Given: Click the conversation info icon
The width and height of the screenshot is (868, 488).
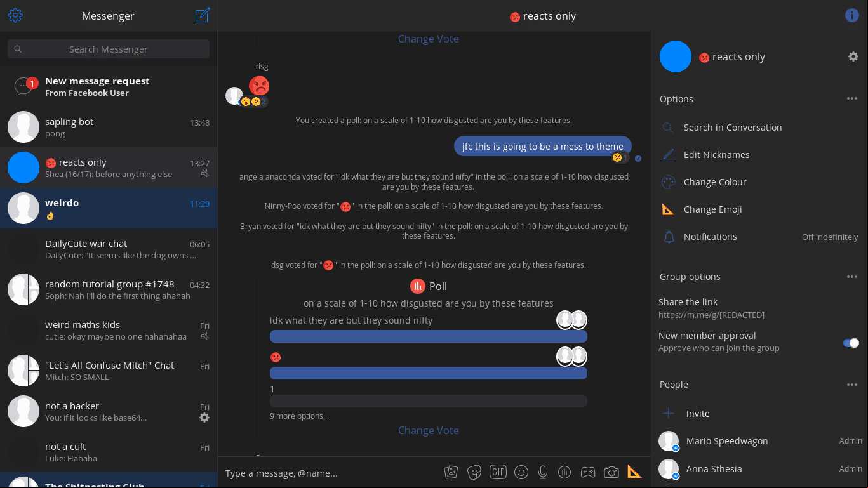Looking at the screenshot, I should pyautogui.click(x=852, y=15).
